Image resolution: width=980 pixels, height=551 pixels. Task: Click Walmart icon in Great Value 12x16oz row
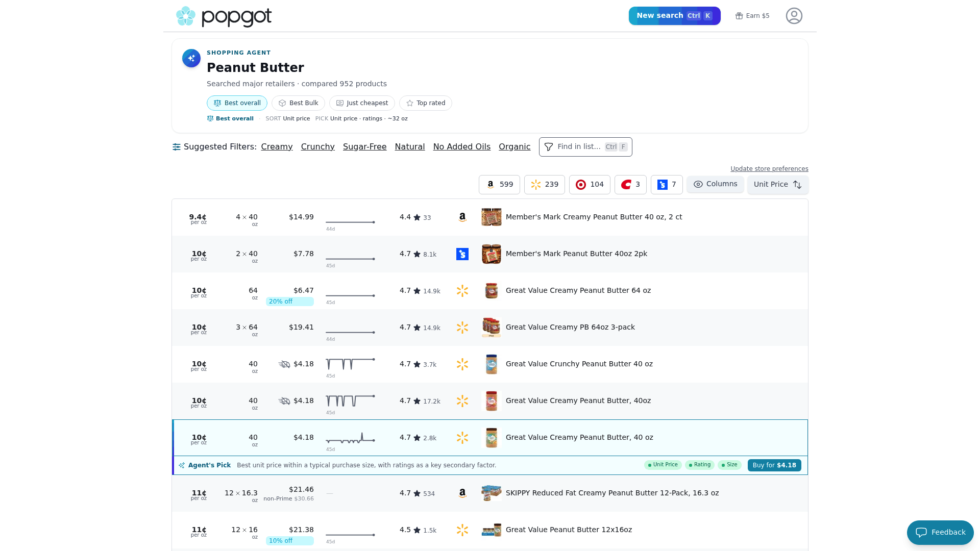(462, 530)
